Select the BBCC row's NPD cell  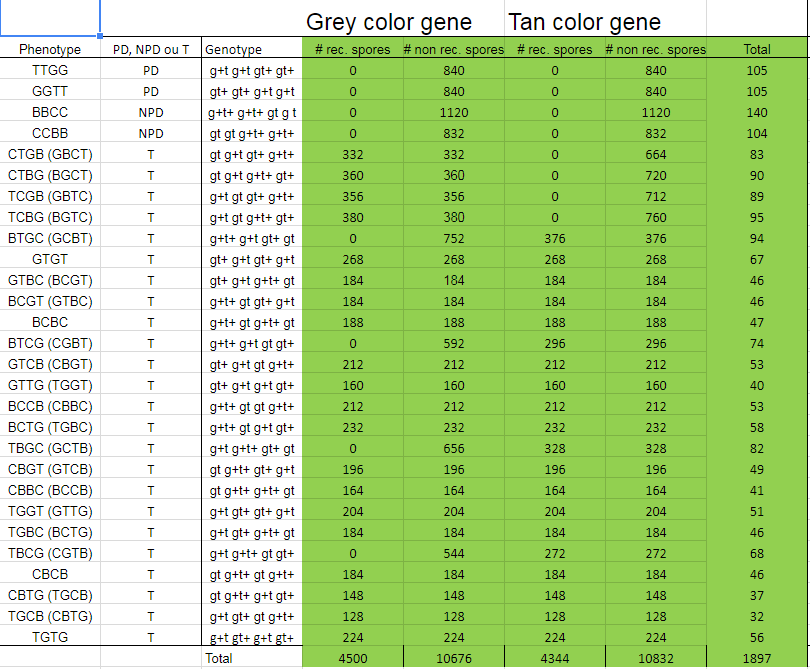150,112
